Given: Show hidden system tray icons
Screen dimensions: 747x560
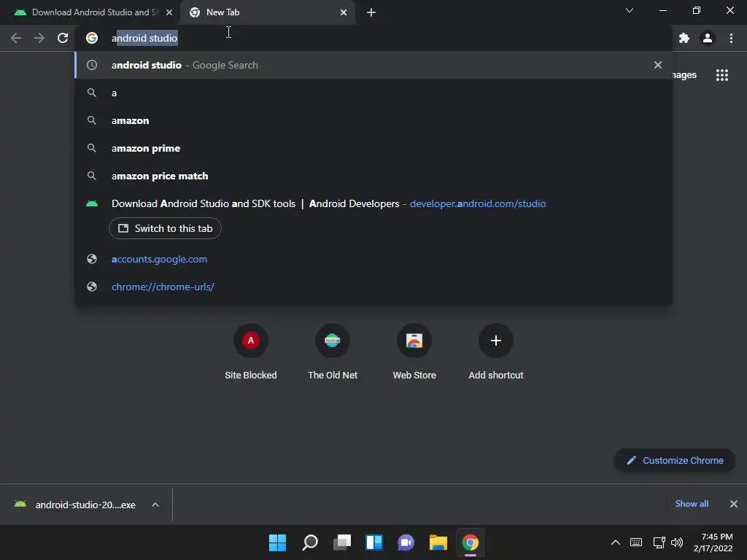Looking at the screenshot, I should pos(616,542).
